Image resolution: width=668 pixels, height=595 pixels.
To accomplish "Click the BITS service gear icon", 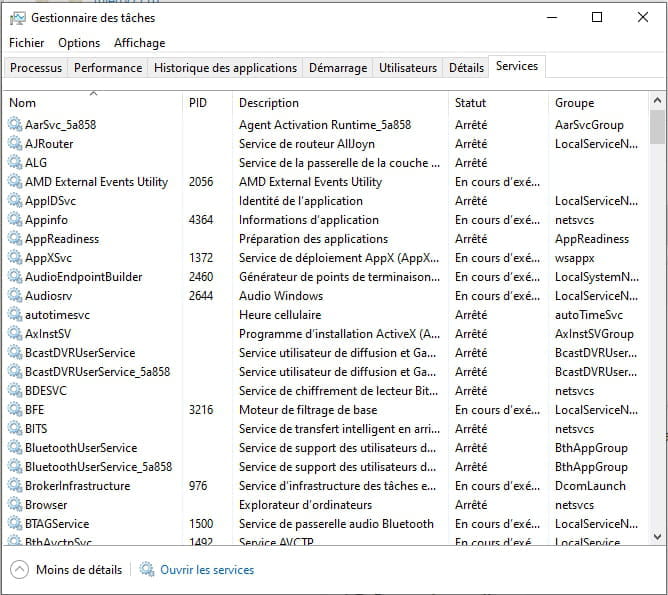I will point(15,428).
